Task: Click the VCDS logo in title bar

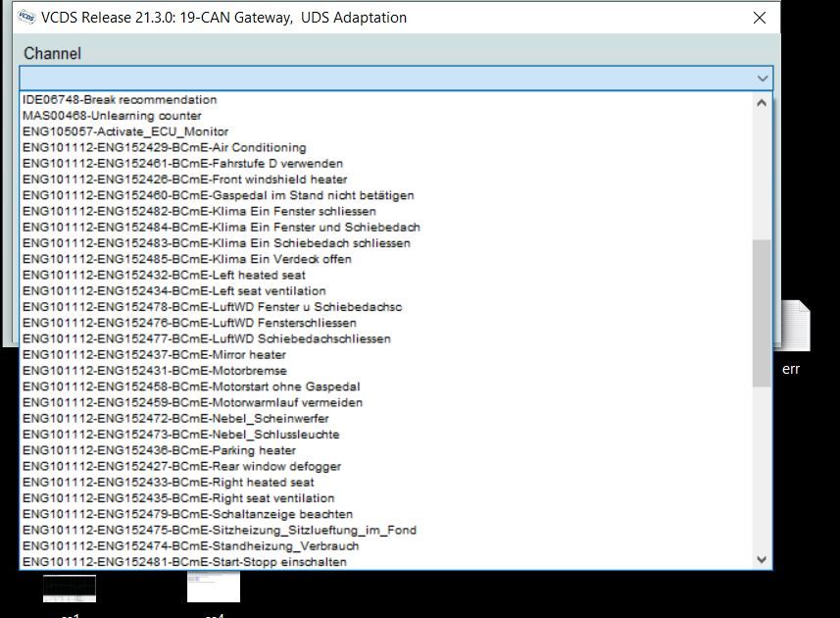Action: (x=26, y=17)
